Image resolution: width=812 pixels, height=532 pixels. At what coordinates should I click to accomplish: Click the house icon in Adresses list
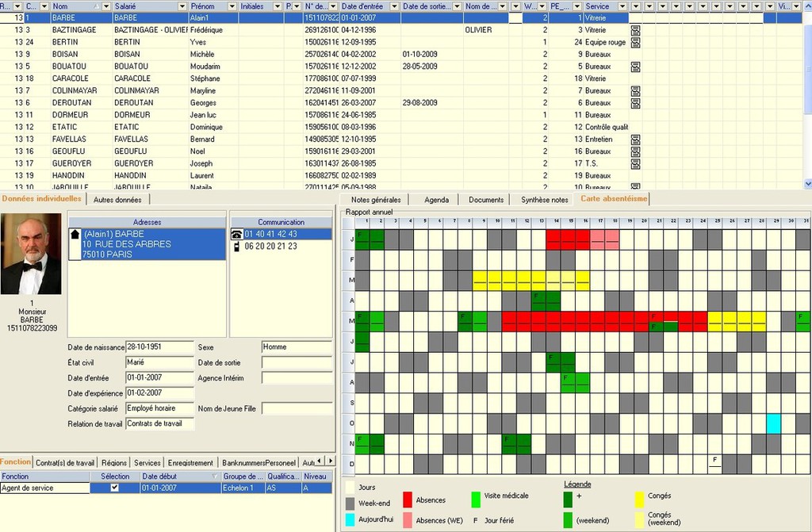(x=75, y=235)
